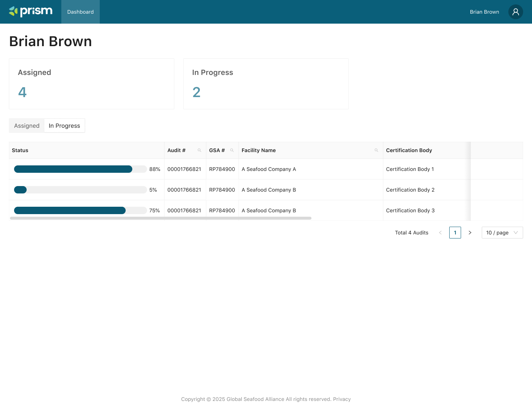The width and height of the screenshot is (532, 412).
Task: Open the '10 / page' page size dropdown
Action: click(x=502, y=233)
